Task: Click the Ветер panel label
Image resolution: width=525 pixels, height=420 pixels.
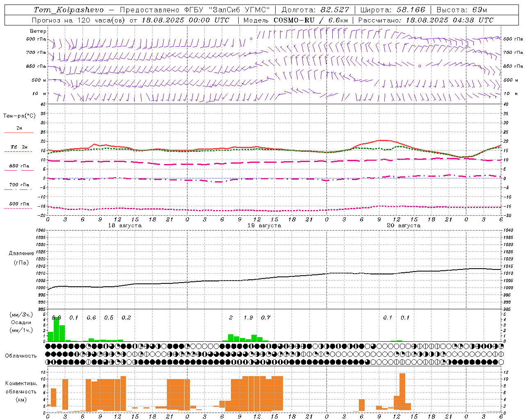Action: [38, 31]
